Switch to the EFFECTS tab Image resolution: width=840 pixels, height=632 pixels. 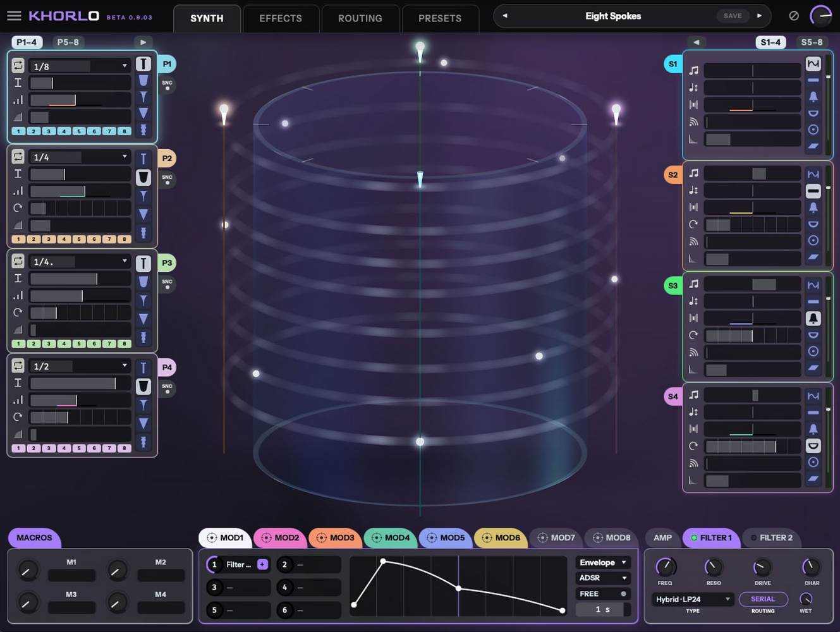point(281,18)
